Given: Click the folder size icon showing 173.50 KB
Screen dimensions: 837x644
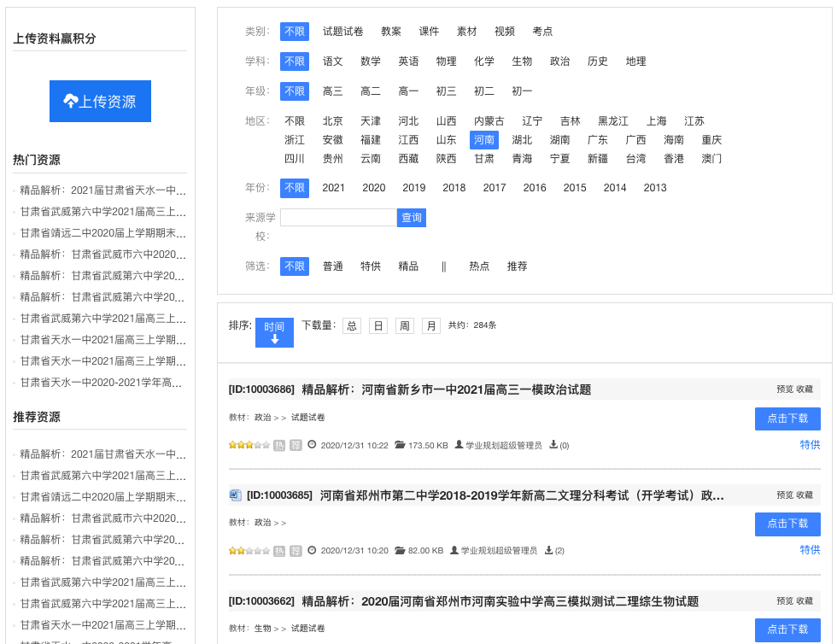Looking at the screenshot, I should coord(400,445).
